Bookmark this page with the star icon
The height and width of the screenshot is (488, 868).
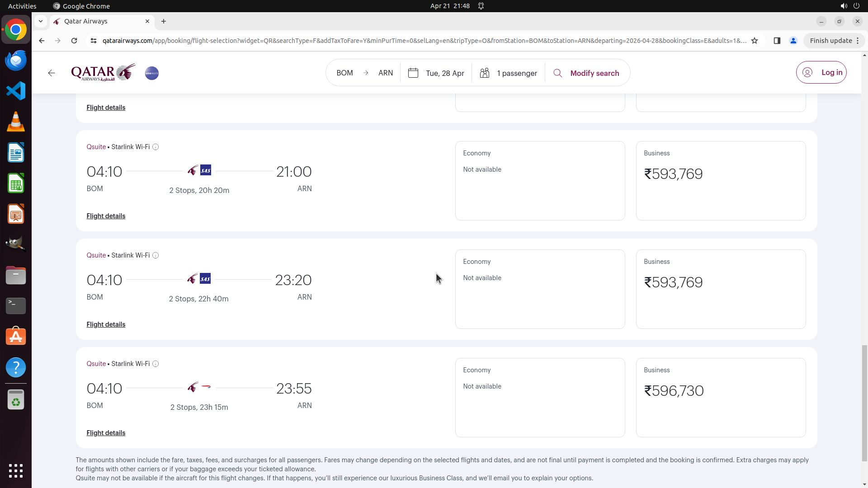755,41
